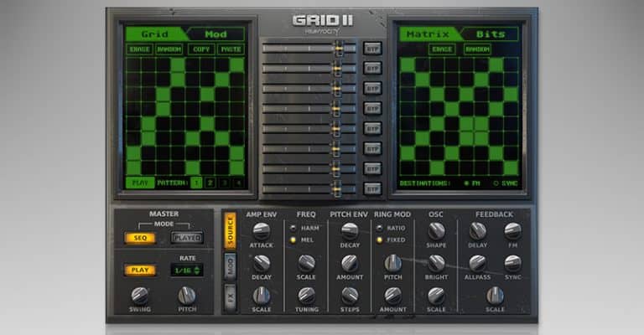The height and width of the screenshot is (335, 644).
Task: Click ERASE in the Grid panel
Action: coord(139,49)
